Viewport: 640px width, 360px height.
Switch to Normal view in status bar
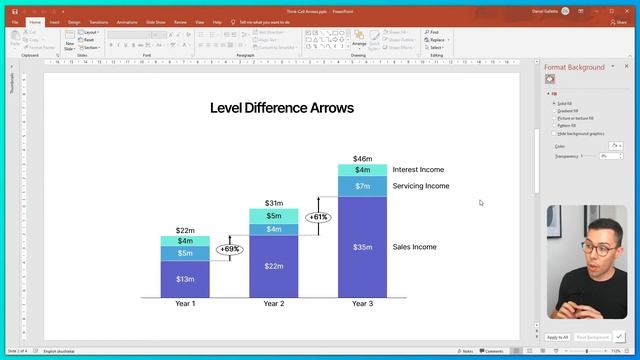click(x=516, y=351)
